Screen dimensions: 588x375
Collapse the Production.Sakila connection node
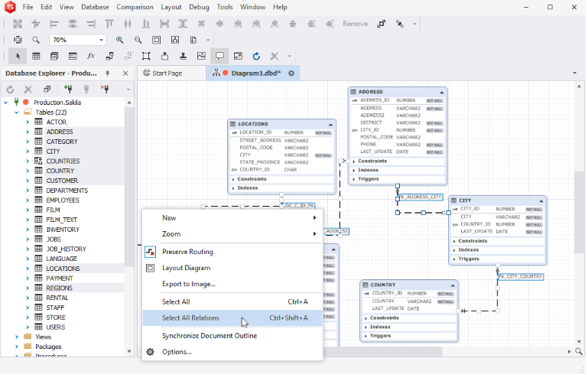(x=5, y=103)
